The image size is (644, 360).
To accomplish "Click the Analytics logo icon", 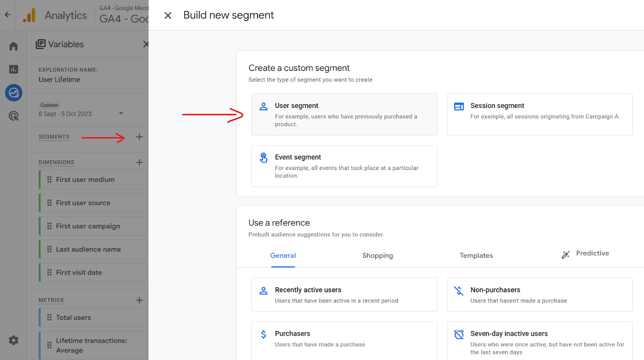I will [x=29, y=15].
